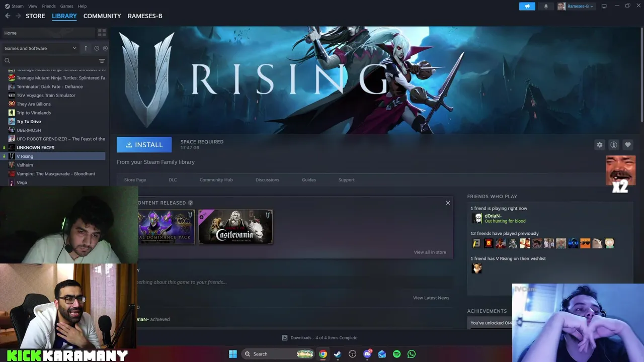Open the Discussions link
This screenshot has width=644, height=362.
point(267,179)
